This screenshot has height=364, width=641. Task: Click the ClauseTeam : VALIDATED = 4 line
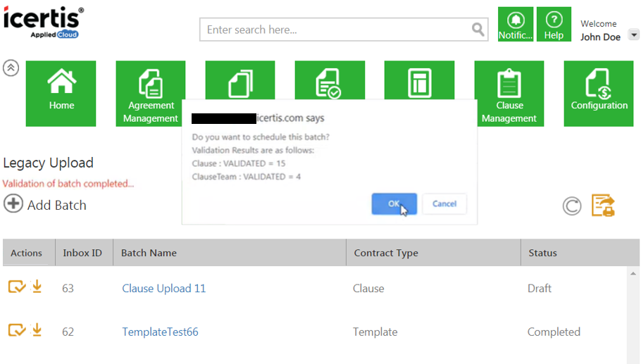pos(246,177)
